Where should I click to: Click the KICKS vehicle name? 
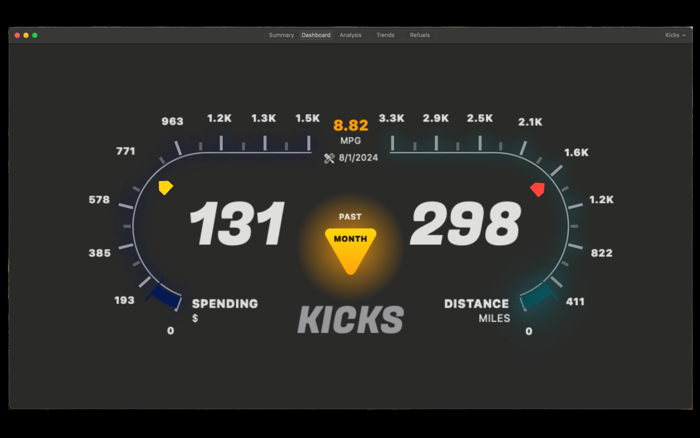[x=351, y=320]
